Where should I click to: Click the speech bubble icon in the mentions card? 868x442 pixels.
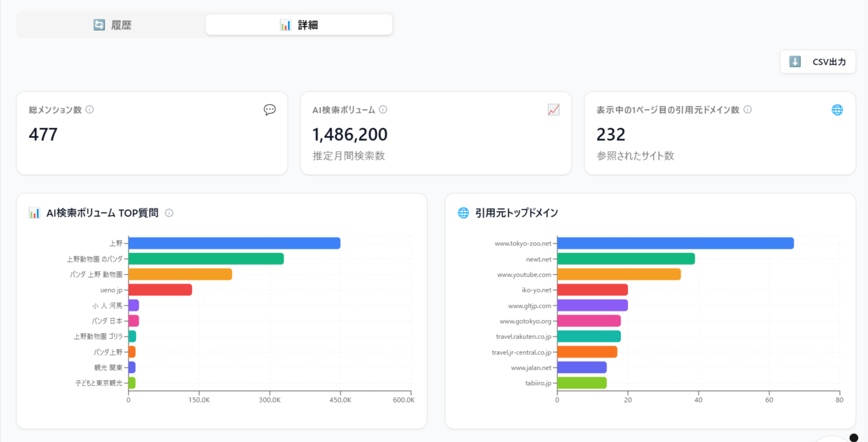270,110
